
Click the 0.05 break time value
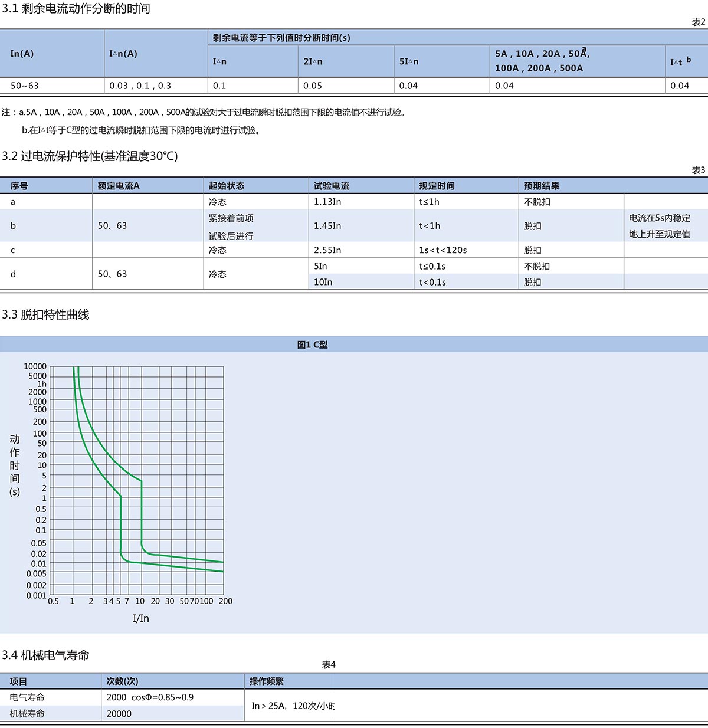tap(313, 86)
